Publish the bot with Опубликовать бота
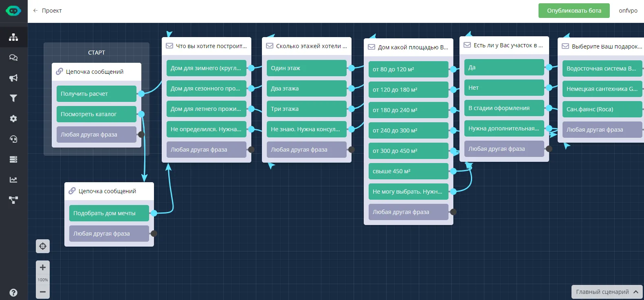 [x=574, y=11]
